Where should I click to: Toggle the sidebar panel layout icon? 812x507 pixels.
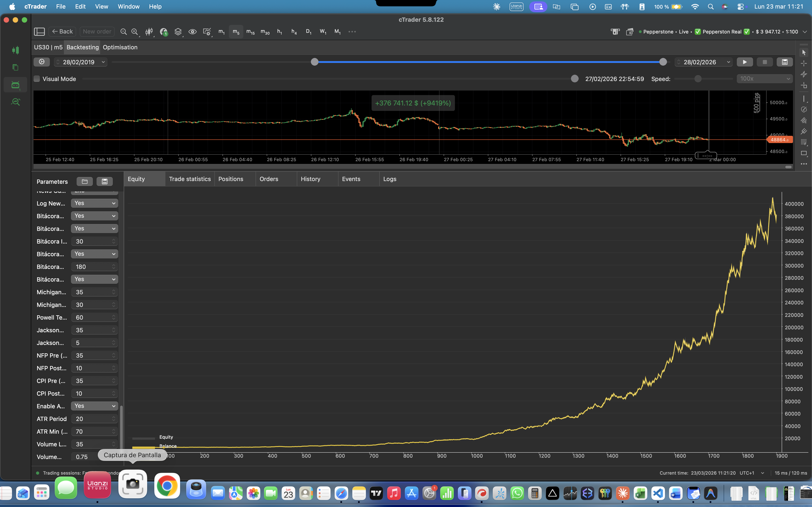[x=39, y=31]
